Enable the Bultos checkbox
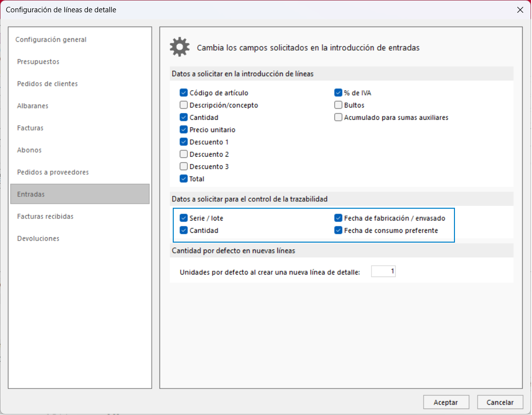 [x=338, y=105]
